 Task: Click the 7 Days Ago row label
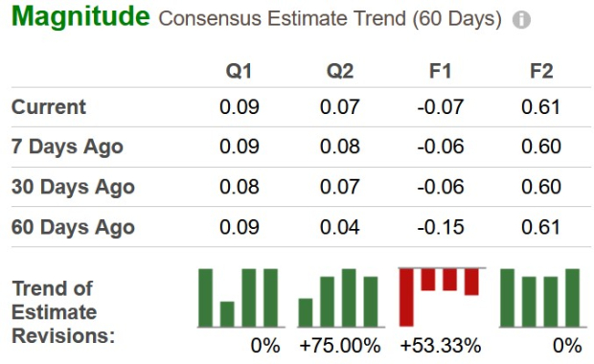tap(67, 147)
